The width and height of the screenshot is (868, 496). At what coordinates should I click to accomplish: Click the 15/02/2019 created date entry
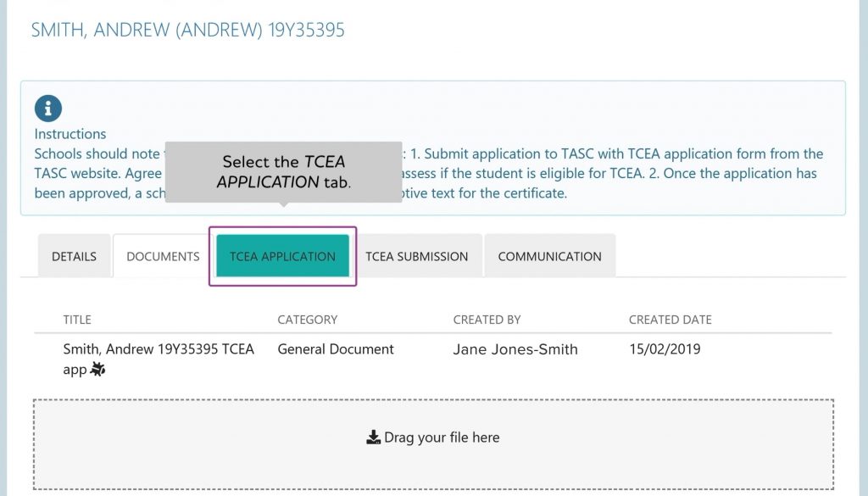[x=665, y=348]
